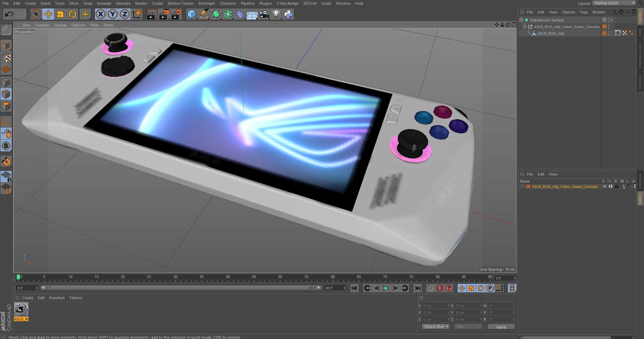Go to end of animation
Image resolution: width=644 pixels, height=339 pixels.
point(418,288)
